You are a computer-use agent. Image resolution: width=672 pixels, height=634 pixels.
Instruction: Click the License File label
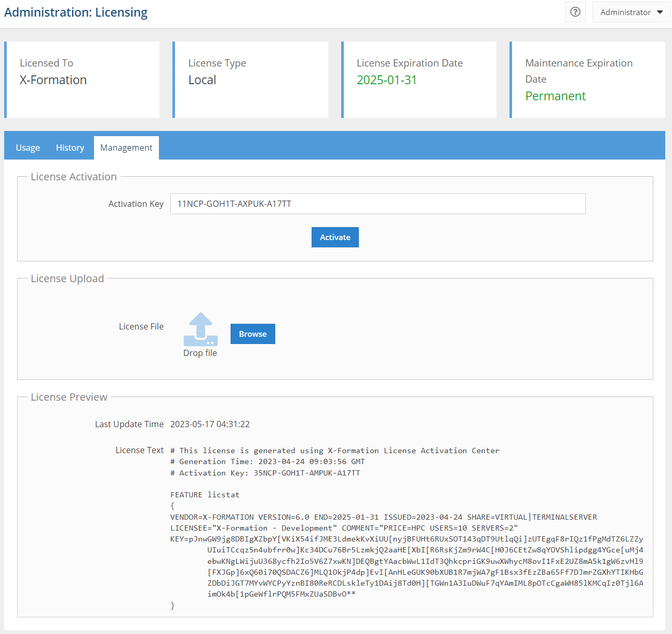tap(141, 326)
